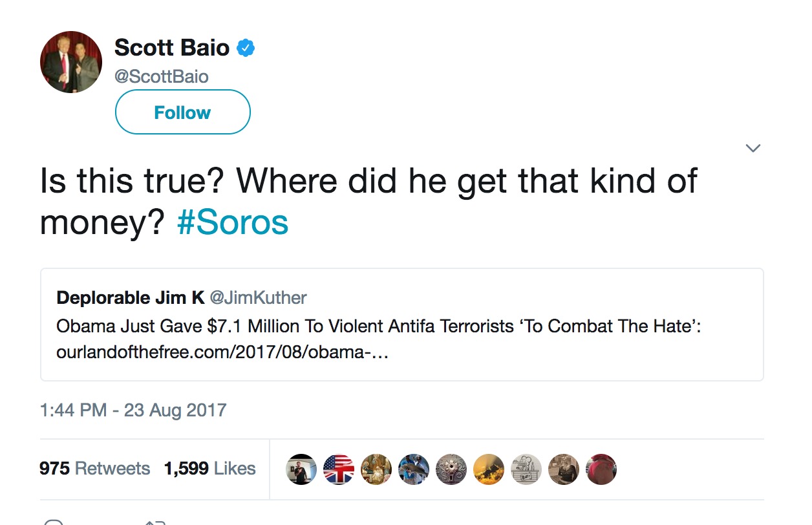View the 975 Retweets list
This screenshot has width=812, height=525.
tap(94, 468)
